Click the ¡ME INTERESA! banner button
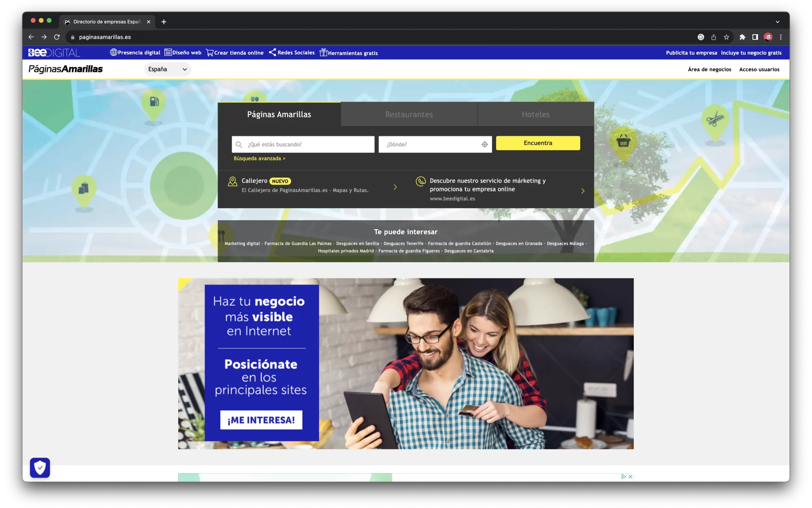This screenshot has height=508, width=812. coord(261,420)
